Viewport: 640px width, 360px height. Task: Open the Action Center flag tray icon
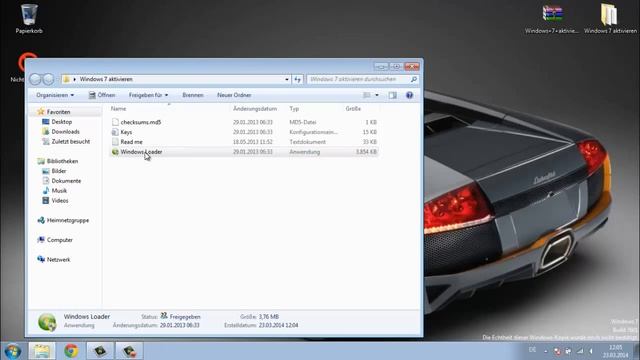pos(557,351)
